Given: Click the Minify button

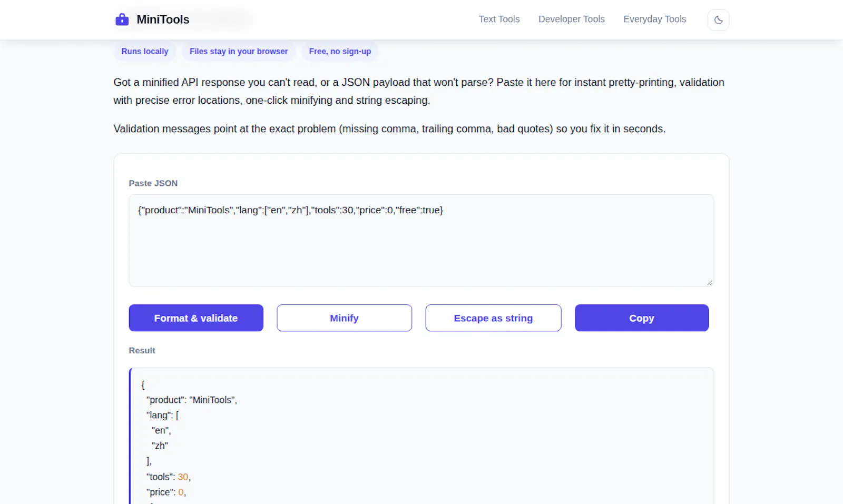Looking at the screenshot, I should pos(344,318).
